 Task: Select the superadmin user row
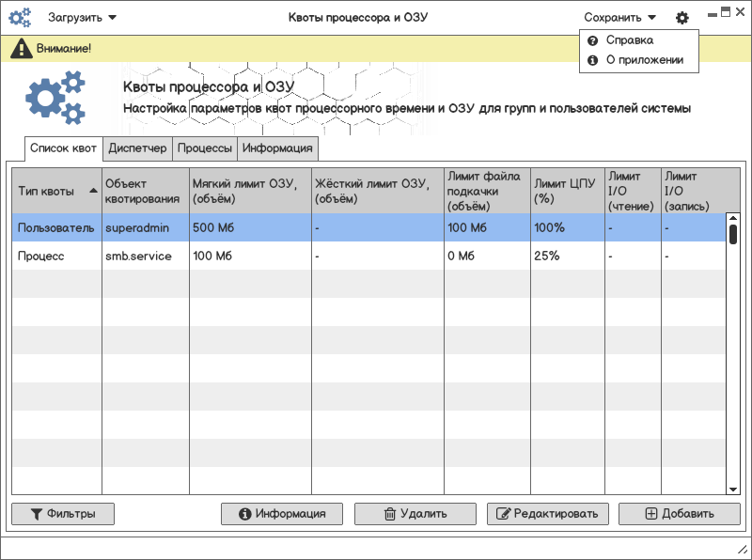[138, 227]
